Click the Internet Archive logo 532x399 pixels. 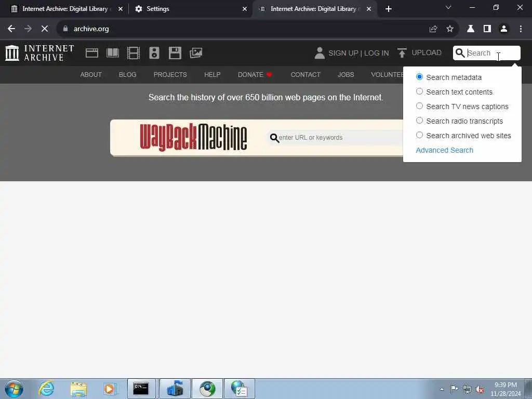(x=39, y=53)
